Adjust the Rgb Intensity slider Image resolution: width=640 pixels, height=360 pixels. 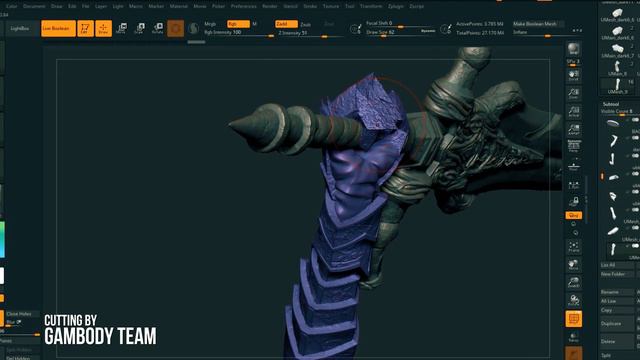pos(238,32)
